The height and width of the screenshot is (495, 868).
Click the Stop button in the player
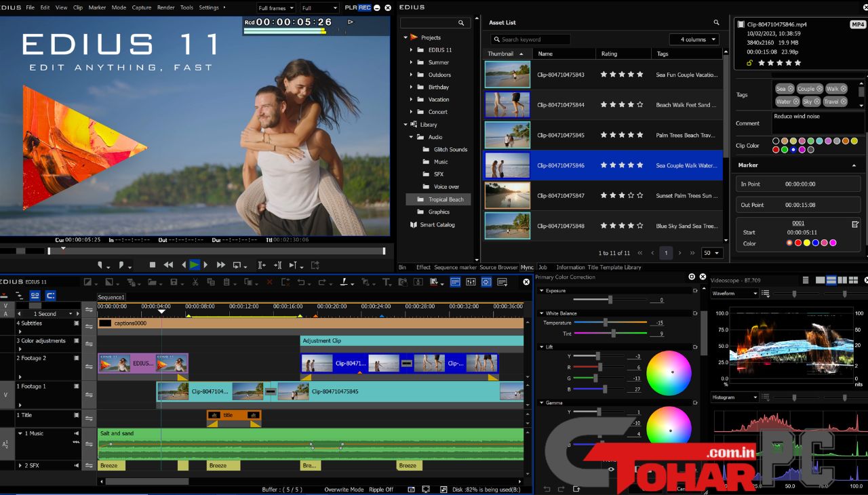(x=153, y=265)
